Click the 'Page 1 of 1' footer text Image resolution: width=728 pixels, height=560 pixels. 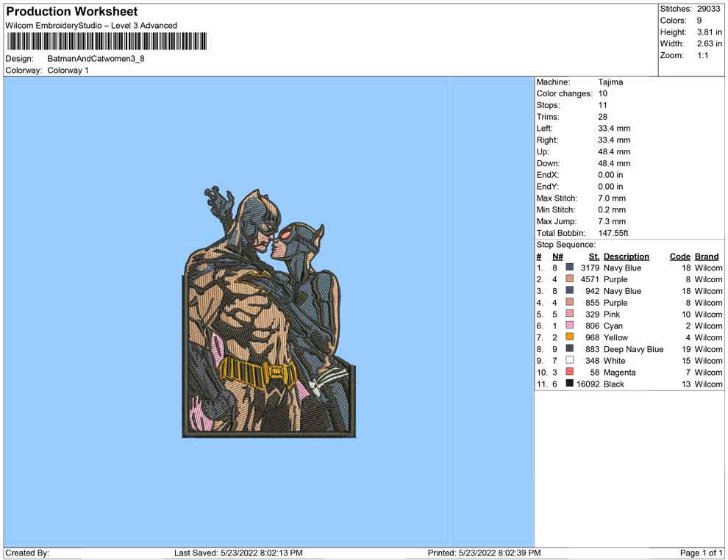tap(701, 553)
